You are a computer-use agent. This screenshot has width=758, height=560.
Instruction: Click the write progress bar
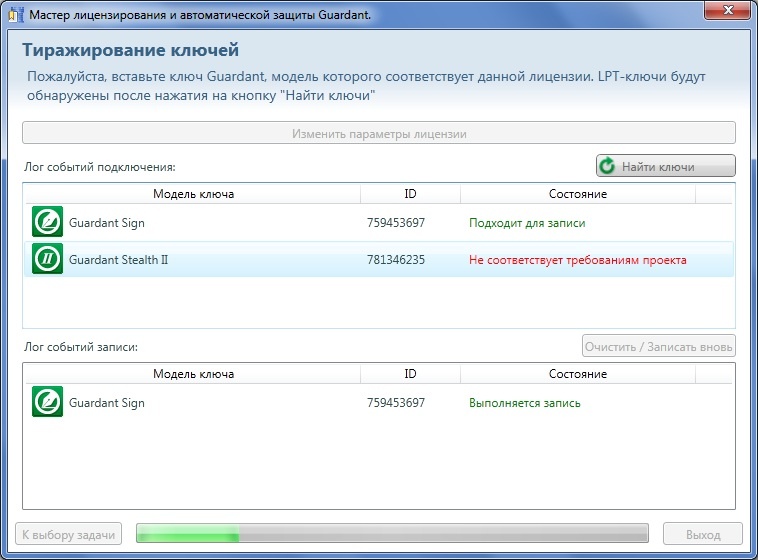click(391, 534)
